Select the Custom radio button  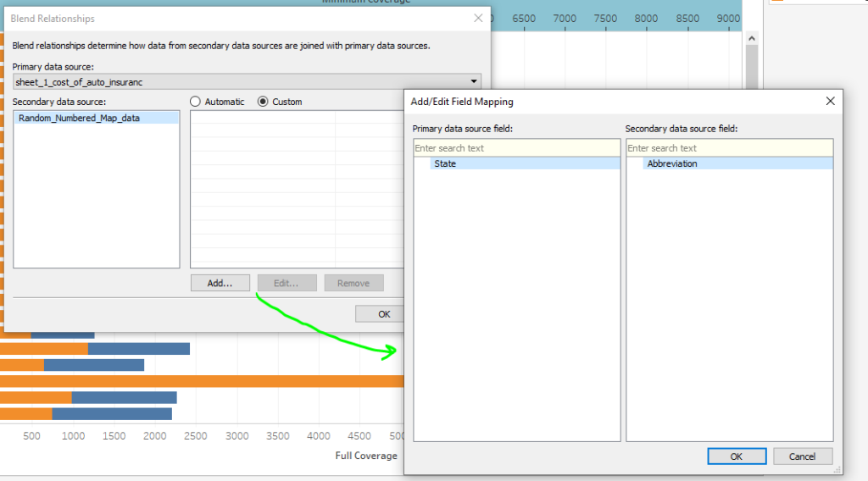point(263,102)
